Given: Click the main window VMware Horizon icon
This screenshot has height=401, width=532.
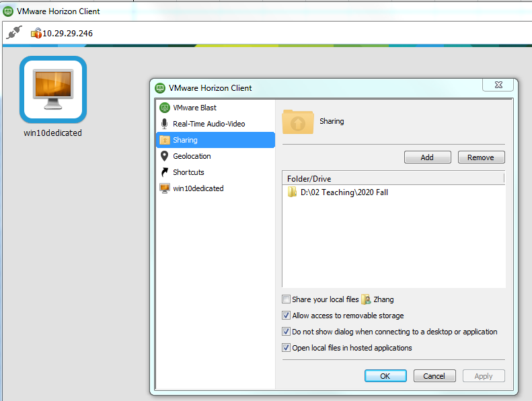Looking at the screenshot, I should coord(8,11).
